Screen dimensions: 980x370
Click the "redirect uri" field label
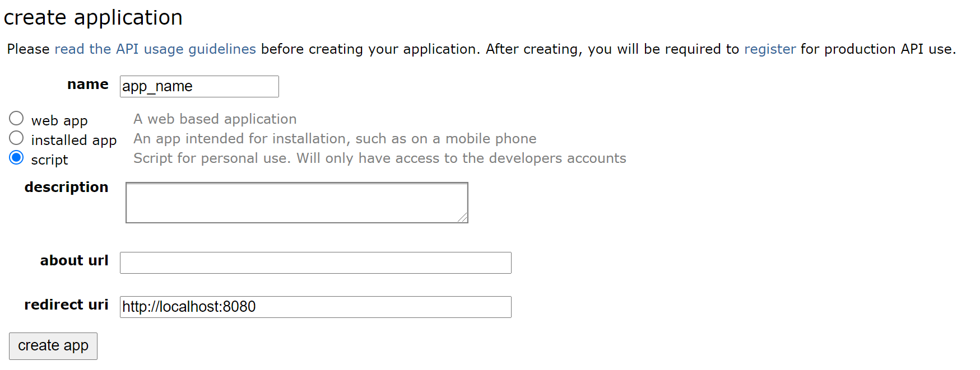(x=66, y=305)
